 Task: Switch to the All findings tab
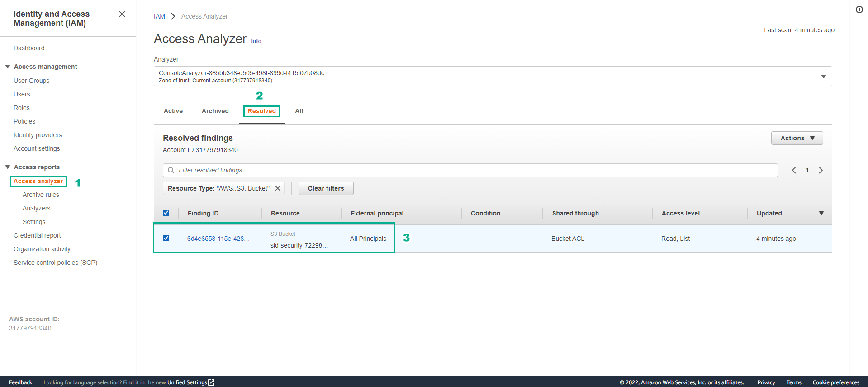[299, 111]
